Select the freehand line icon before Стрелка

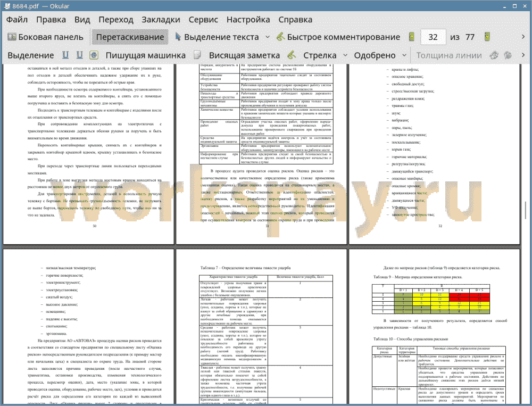[x=292, y=55]
